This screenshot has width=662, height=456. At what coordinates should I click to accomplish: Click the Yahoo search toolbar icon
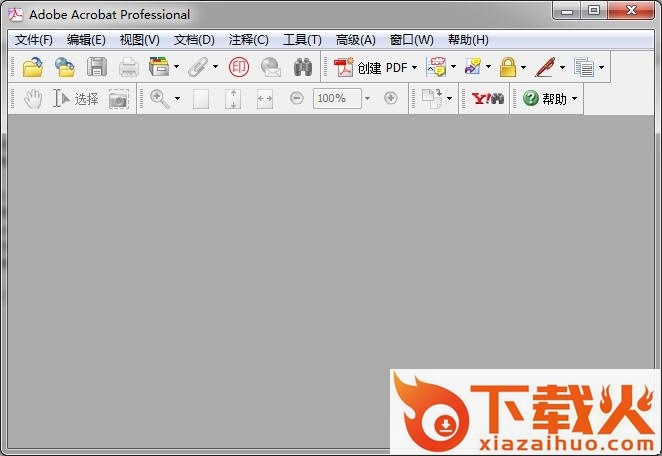(487, 99)
